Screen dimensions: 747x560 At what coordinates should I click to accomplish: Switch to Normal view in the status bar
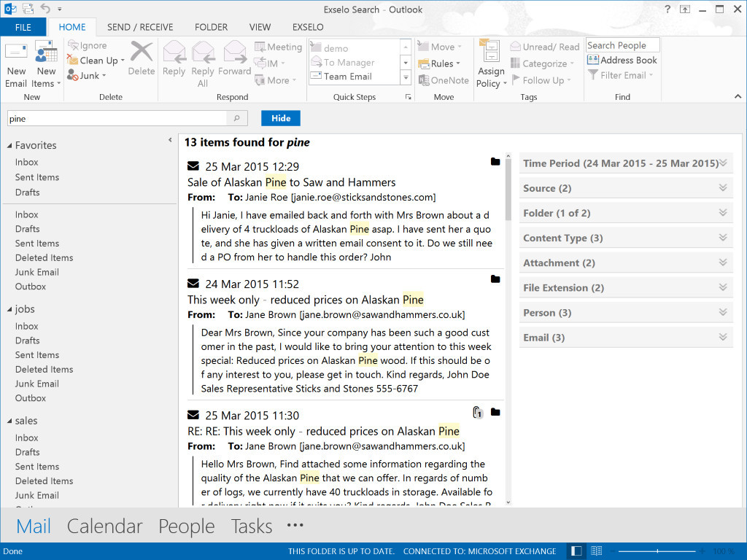[x=576, y=551]
